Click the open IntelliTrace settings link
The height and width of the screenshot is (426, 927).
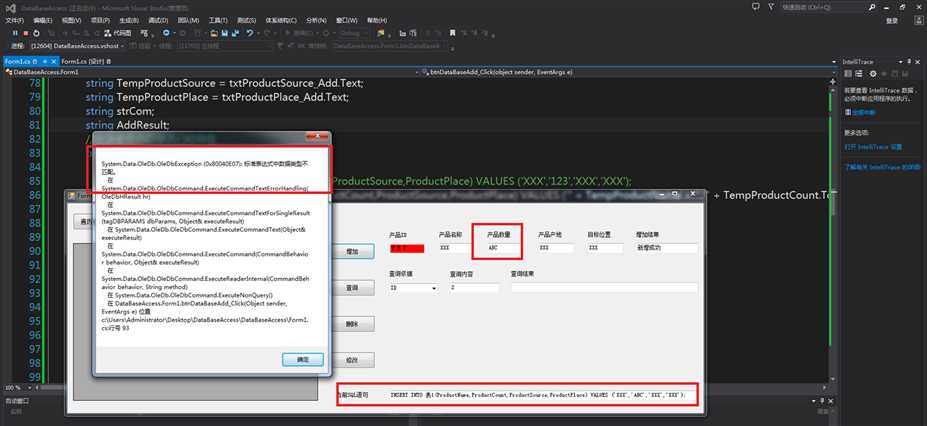[873, 146]
